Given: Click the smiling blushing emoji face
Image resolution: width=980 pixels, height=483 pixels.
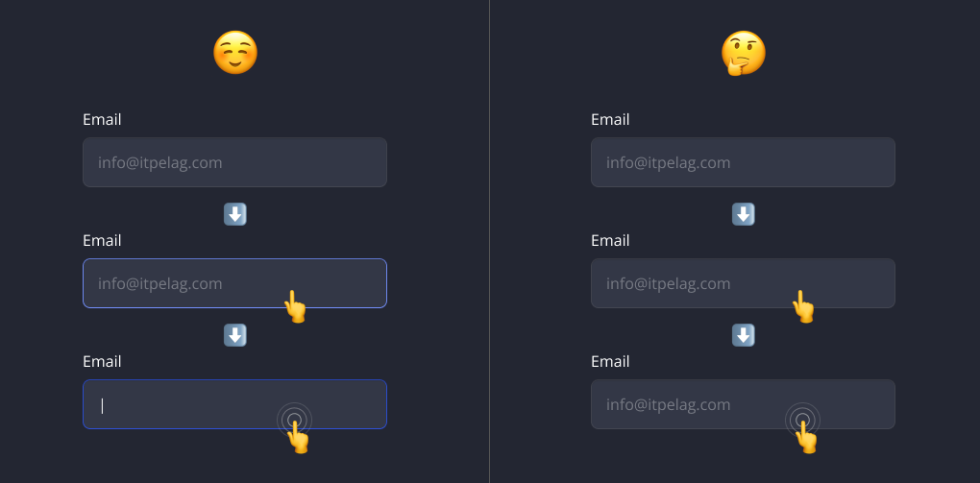Looking at the screenshot, I should coord(235,53).
